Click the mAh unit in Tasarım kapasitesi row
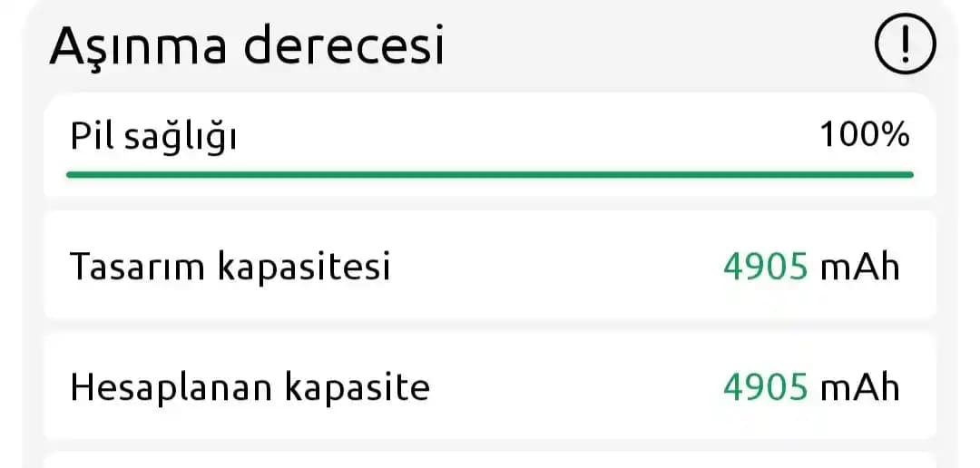This screenshot has width=980, height=468. coord(859,267)
